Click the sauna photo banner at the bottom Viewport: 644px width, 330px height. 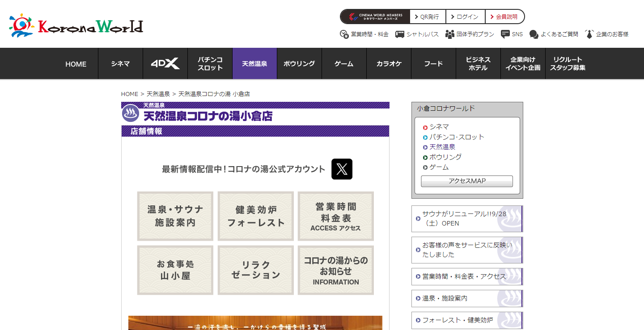coord(255,323)
